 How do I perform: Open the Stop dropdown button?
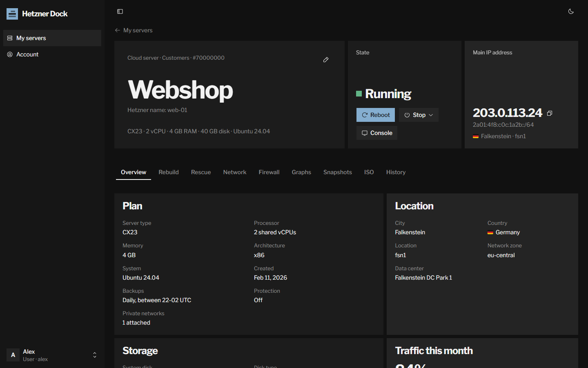(419, 115)
